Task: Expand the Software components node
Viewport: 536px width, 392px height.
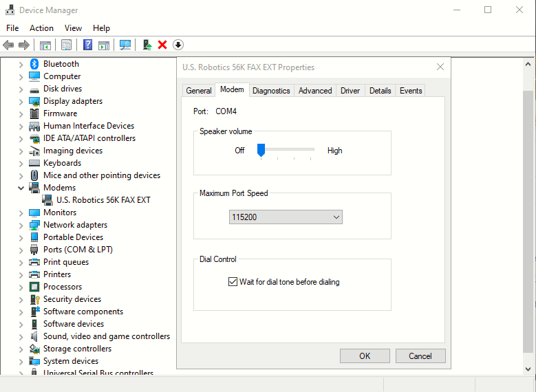Action: coord(21,312)
